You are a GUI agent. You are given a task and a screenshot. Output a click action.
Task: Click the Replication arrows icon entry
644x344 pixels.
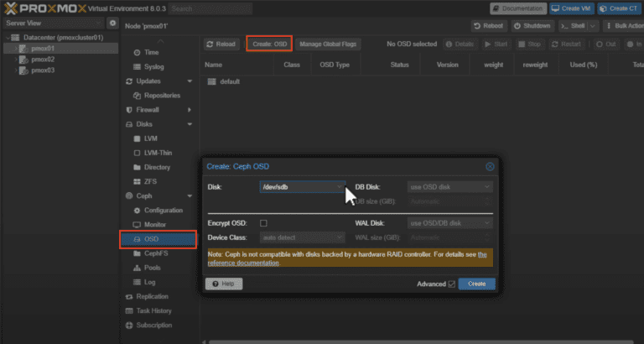click(129, 296)
